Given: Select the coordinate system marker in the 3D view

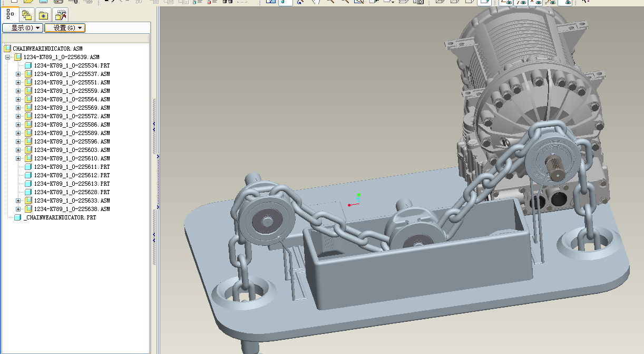Looking at the screenshot, I should [355, 200].
